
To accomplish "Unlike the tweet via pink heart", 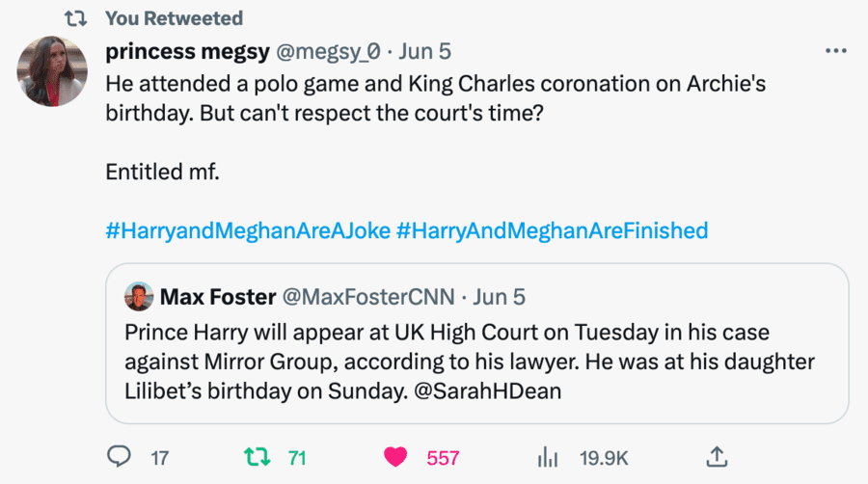I will click(x=395, y=457).
